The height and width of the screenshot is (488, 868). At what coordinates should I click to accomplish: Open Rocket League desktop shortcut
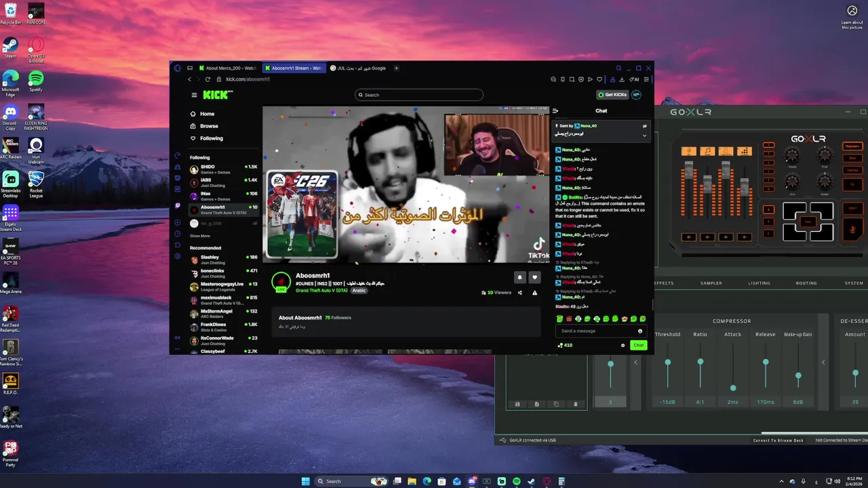tap(36, 184)
